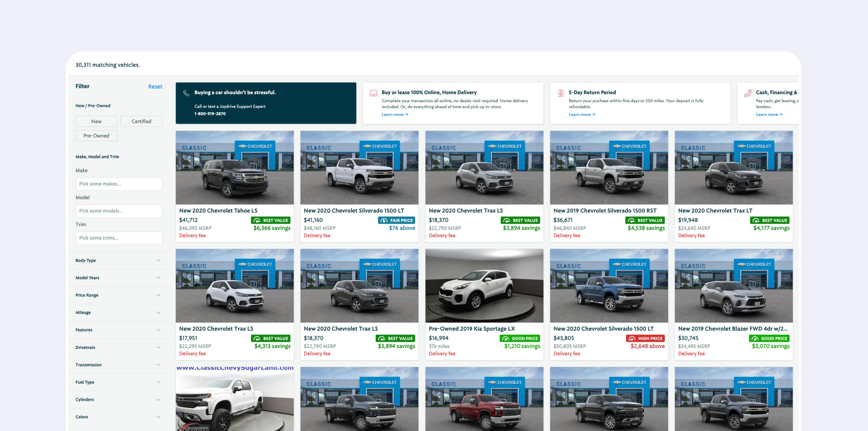Image resolution: width=868 pixels, height=431 pixels.
Task: Reset all filters
Action: [155, 86]
